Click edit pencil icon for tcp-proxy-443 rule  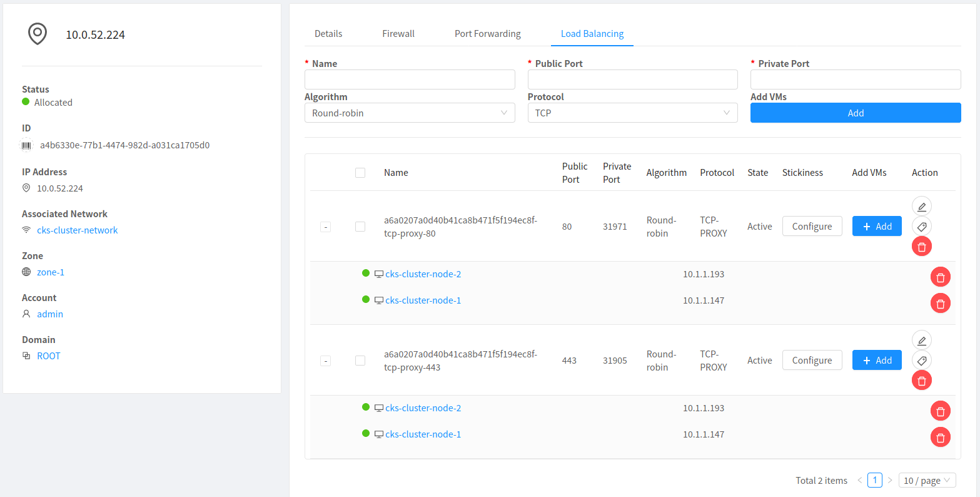[921, 340]
